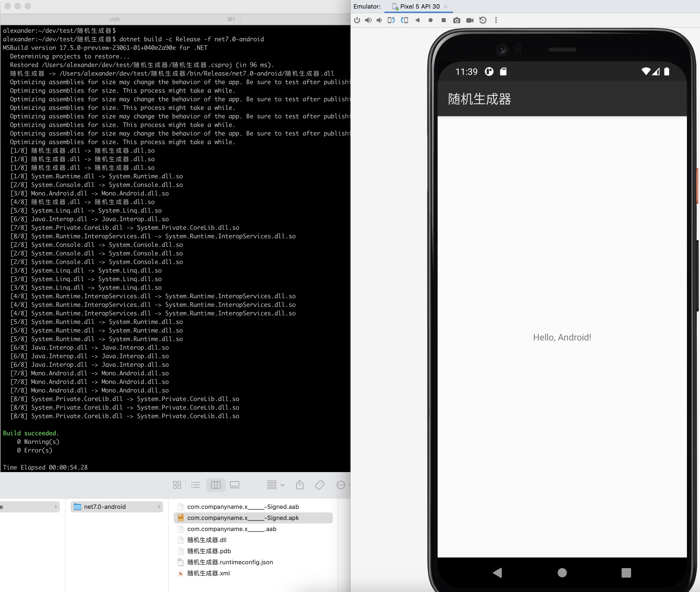Open the emulator three-dot extended controls menu
The image size is (700, 592).
[496, 20]
